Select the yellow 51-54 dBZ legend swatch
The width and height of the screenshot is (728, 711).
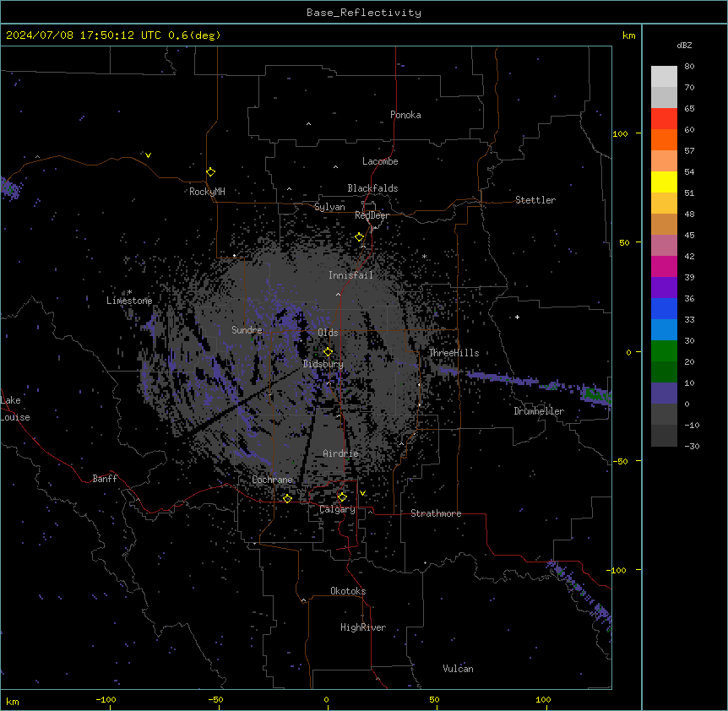664,182
